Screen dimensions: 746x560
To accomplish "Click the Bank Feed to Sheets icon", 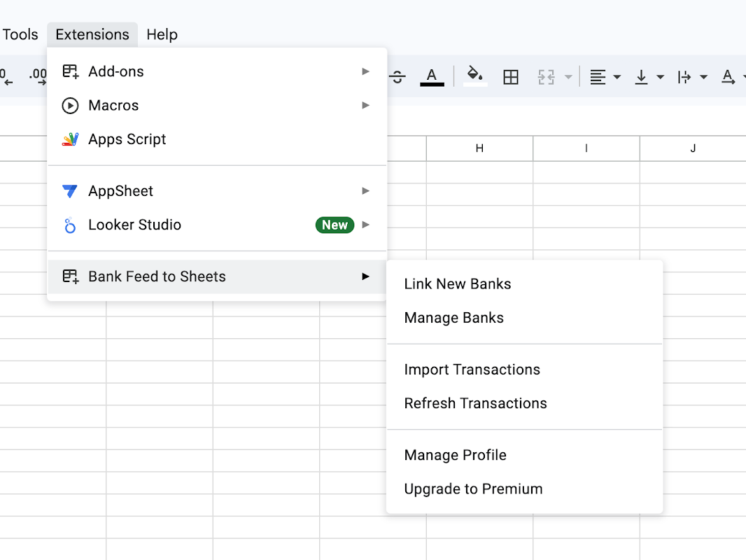I will pos(71,276).
